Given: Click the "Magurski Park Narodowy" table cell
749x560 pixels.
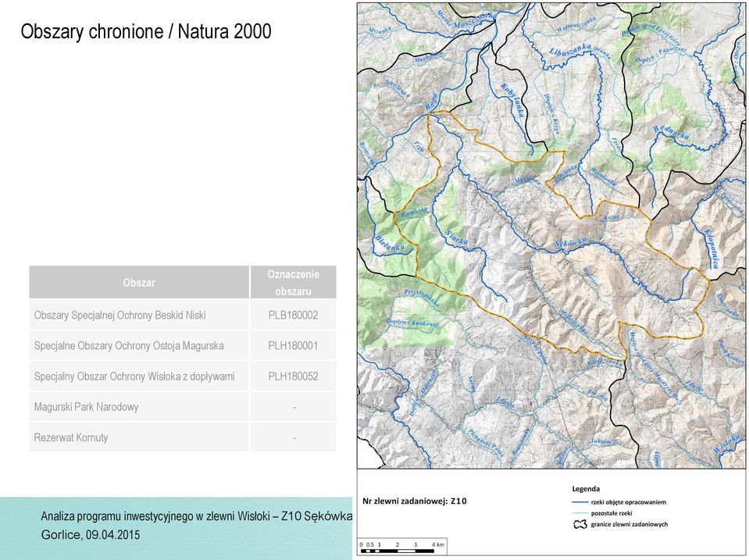Looking at the screenshot, I should pos(139,407).
